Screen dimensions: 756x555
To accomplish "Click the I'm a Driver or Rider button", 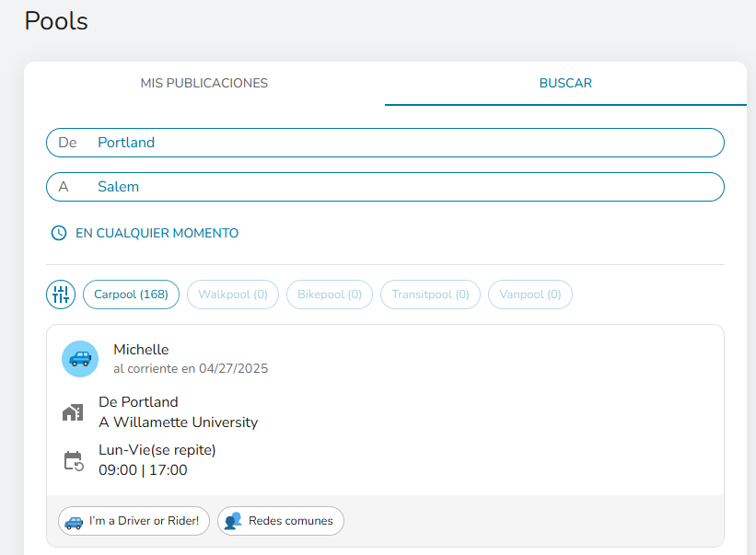I will (133, 521).
